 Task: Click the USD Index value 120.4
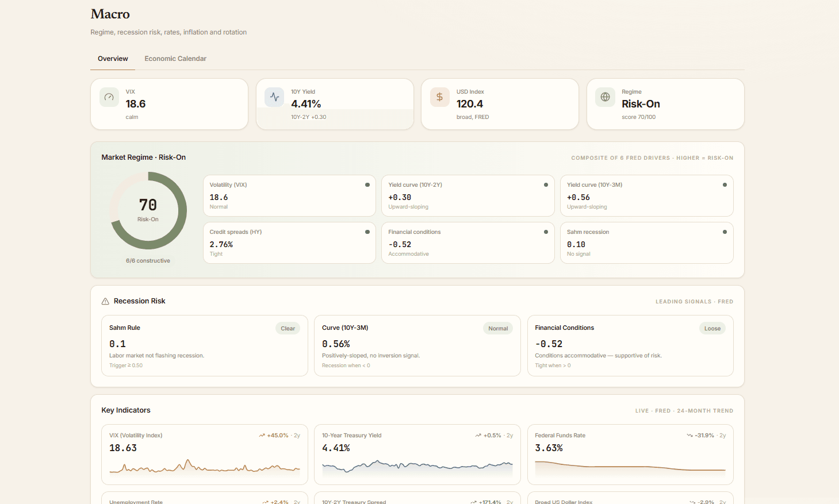(x=470, y=104)
